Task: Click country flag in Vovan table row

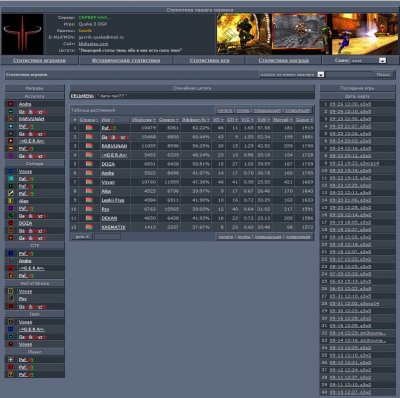Action: click(89, 182)
